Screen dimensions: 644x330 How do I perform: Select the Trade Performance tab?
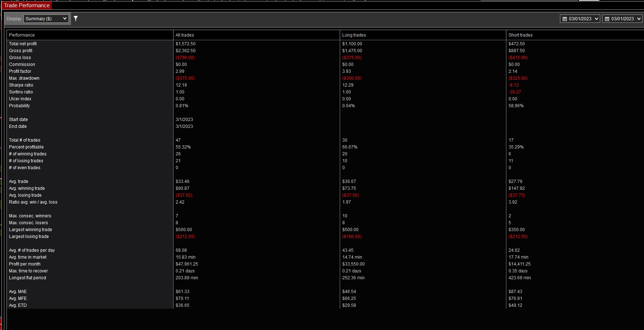click(27, 5)
